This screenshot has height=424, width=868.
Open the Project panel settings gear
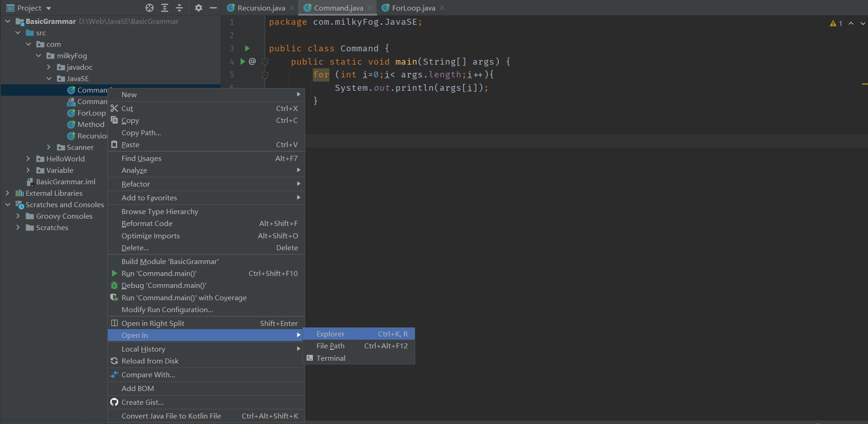(198, 8)
